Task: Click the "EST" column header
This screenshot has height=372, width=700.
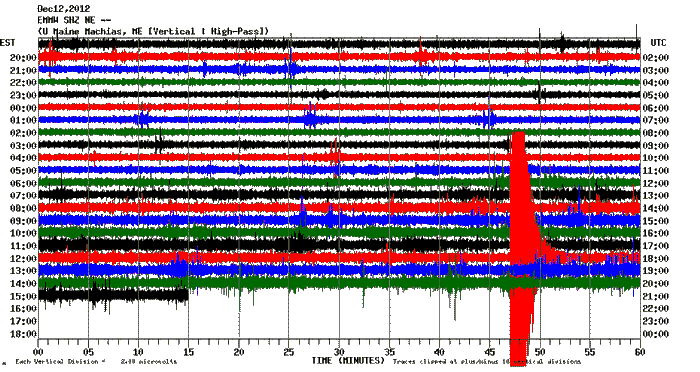Action: click(x=8, y=43)
